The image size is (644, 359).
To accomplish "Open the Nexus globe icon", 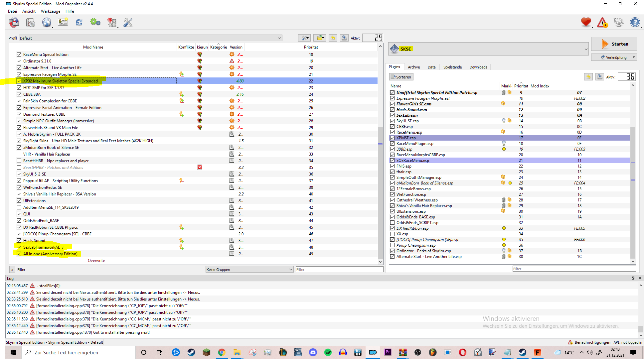I will click(x=47, y=23).
